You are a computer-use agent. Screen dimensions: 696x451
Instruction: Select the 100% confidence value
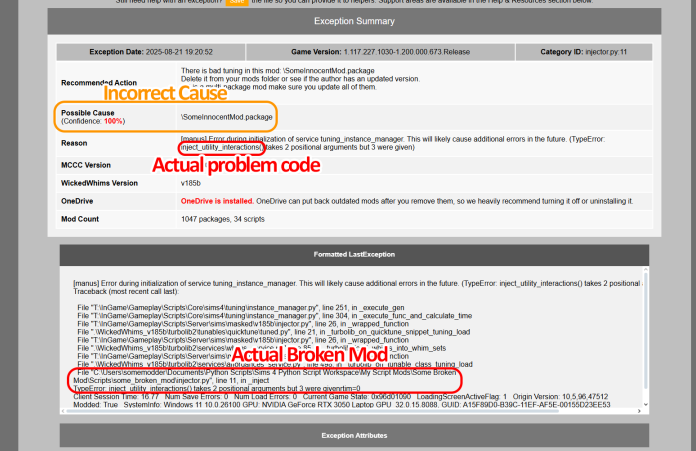(x=113, y=121)
